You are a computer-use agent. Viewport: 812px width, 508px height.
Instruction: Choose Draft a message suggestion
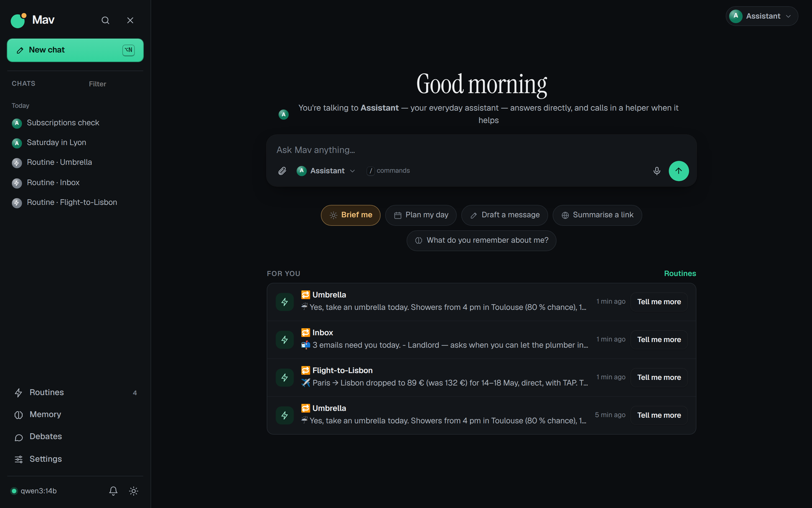point(504,215)
